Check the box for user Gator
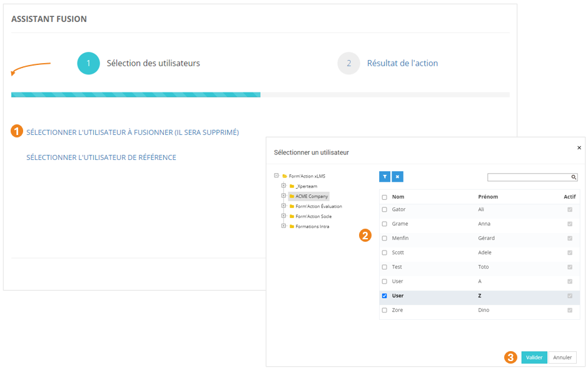The height and width of the screenshot is (368, 588). click(385, 209)
